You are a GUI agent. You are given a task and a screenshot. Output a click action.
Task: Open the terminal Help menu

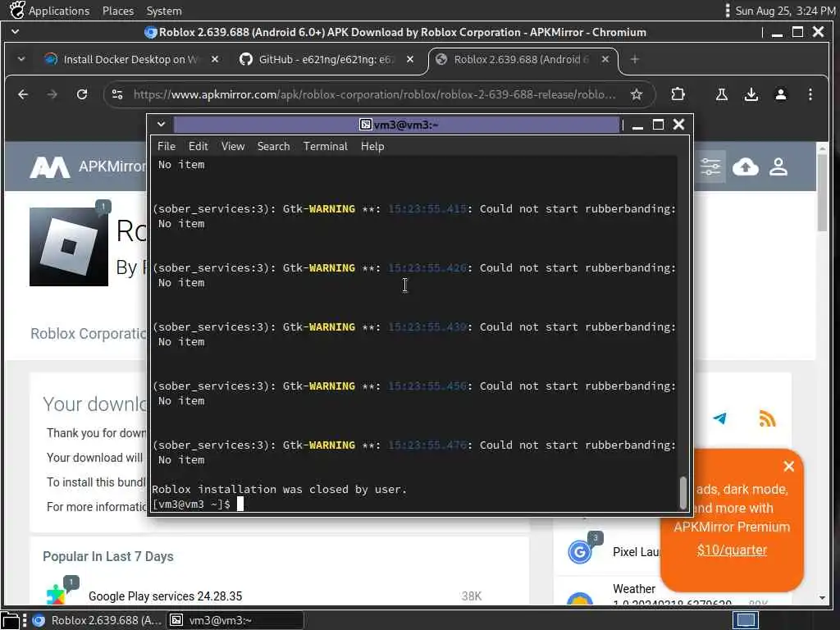(372, 146)
